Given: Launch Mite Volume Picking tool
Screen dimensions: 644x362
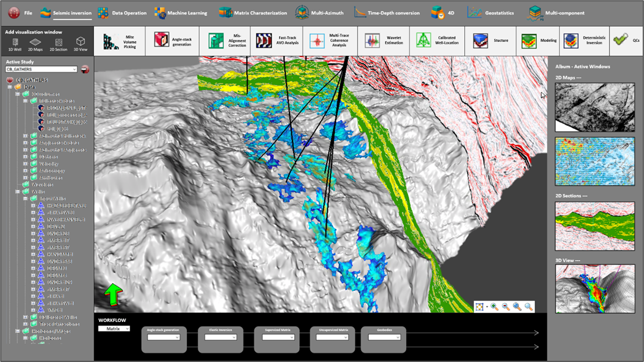Looking at the screenshot, I should point(120,41).
